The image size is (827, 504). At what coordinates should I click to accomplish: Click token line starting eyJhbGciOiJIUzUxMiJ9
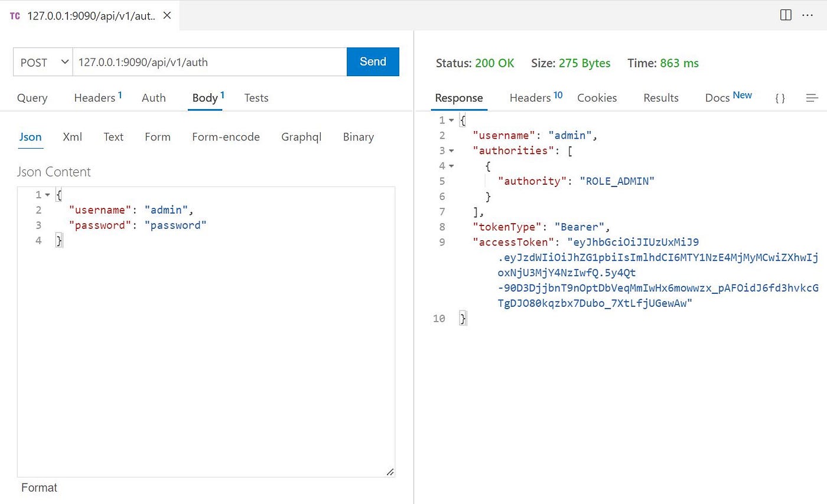[x=633, y=243]
